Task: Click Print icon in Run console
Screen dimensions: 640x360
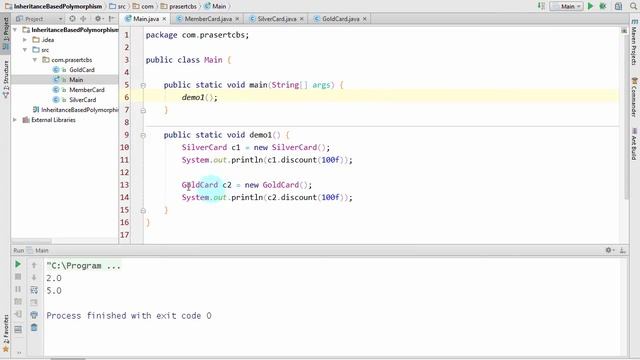Action: 34,315
